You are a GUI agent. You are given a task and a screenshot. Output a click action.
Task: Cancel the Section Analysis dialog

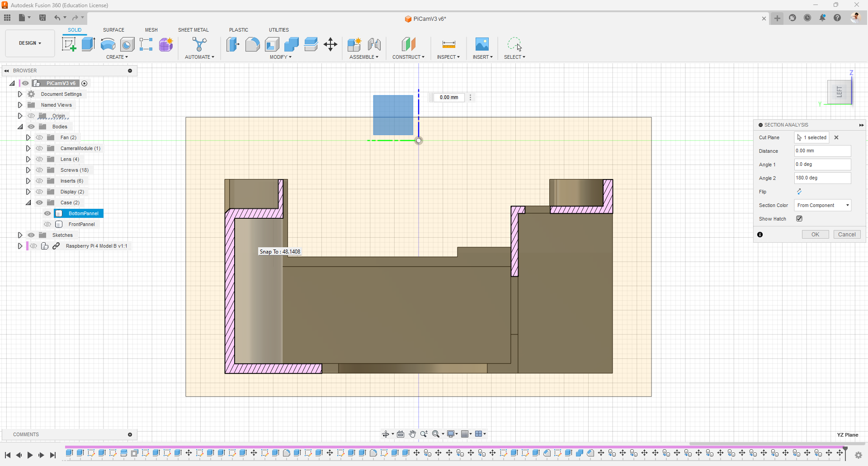[846, 235]
